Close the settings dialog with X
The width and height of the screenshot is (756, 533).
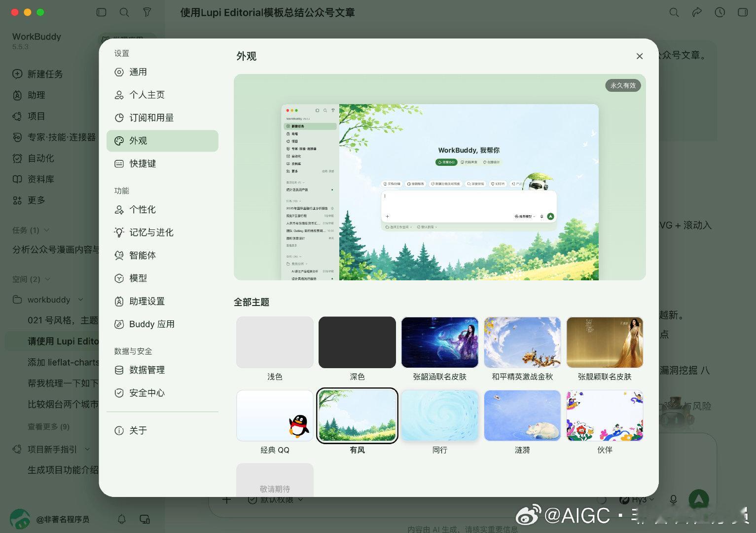coord(640,56)
